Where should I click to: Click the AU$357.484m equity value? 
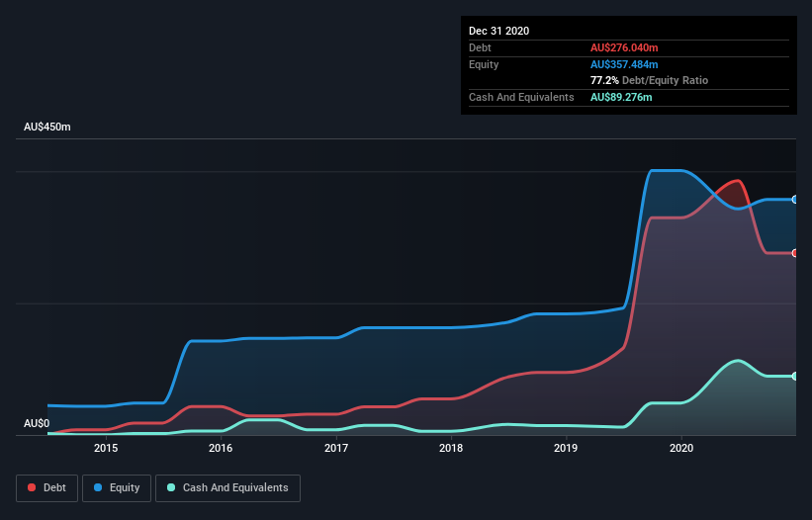click(x=624, y=64)
